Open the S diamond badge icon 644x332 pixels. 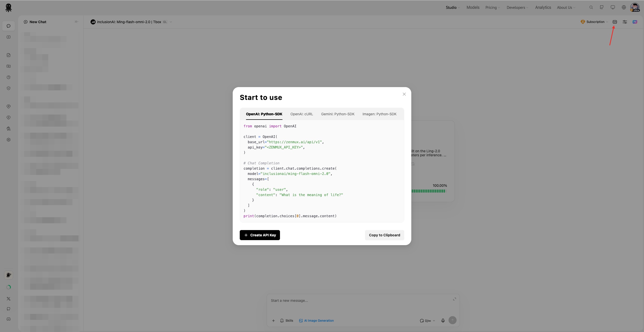click(x=9, y=118)
